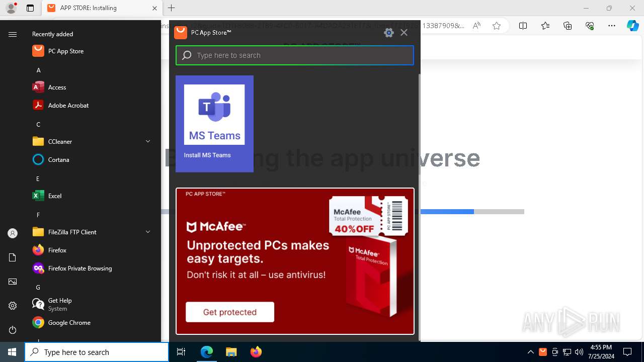The height and width of the screenshot is (362, 644).
Task: Open the Install MS Teams tile
Action: (x=214, y=124)
